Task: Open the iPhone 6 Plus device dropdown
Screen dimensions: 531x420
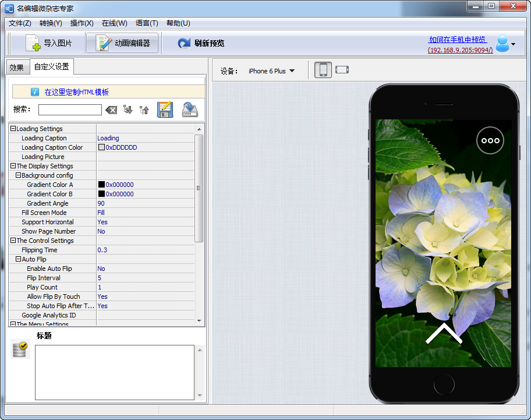Action: click(x=271, y=71)
